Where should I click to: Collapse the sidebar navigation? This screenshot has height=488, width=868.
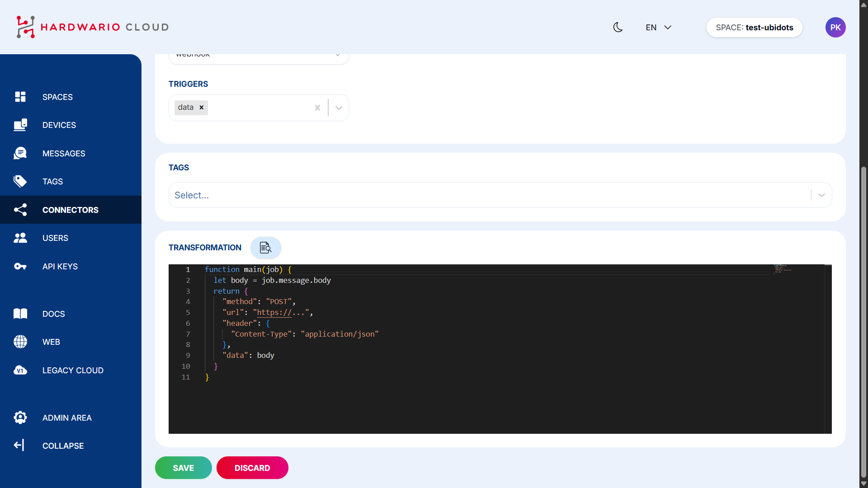click(x=63, y=446)
